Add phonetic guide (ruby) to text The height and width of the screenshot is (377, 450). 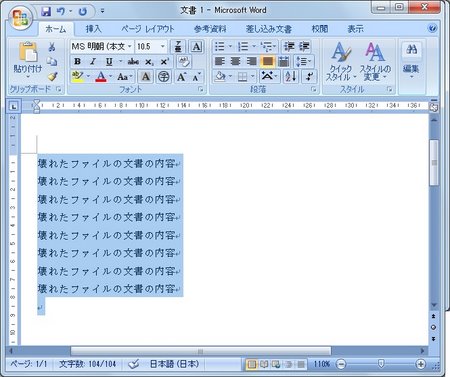tap(178, 47)
